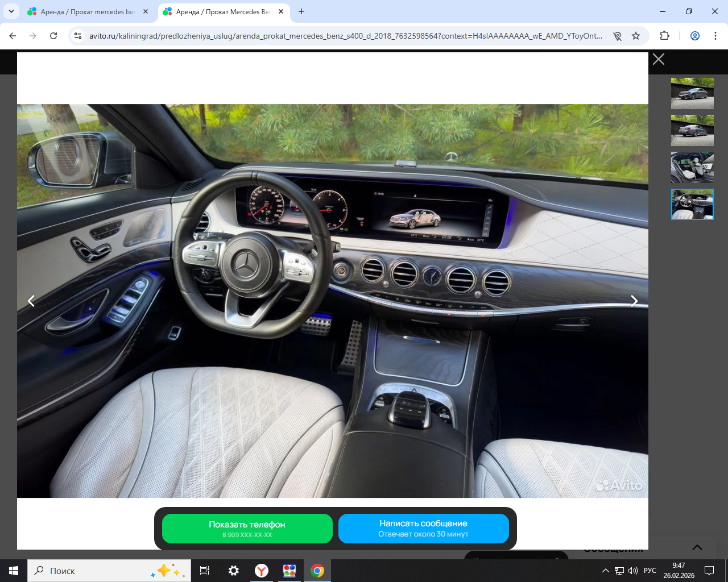Open Chrome three-dot menu

(715, 36)
